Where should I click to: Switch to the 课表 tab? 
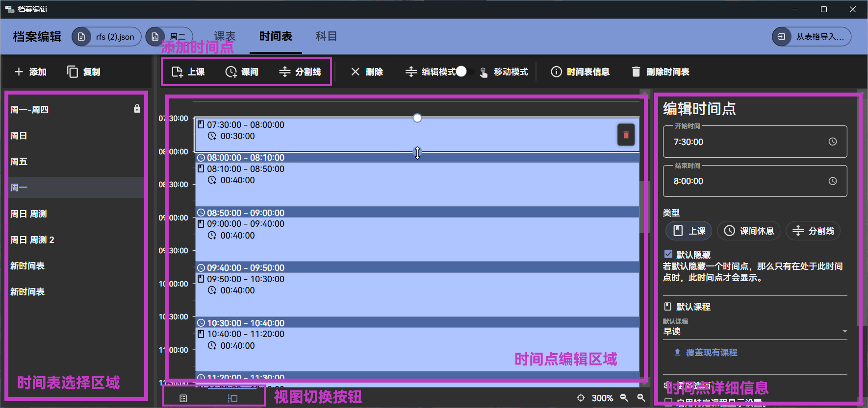tap(225, 36)
